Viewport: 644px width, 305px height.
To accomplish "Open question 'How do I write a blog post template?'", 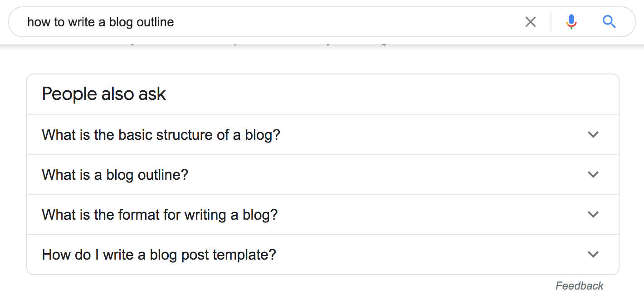I will pyautogui.click(x=159, y=255).
